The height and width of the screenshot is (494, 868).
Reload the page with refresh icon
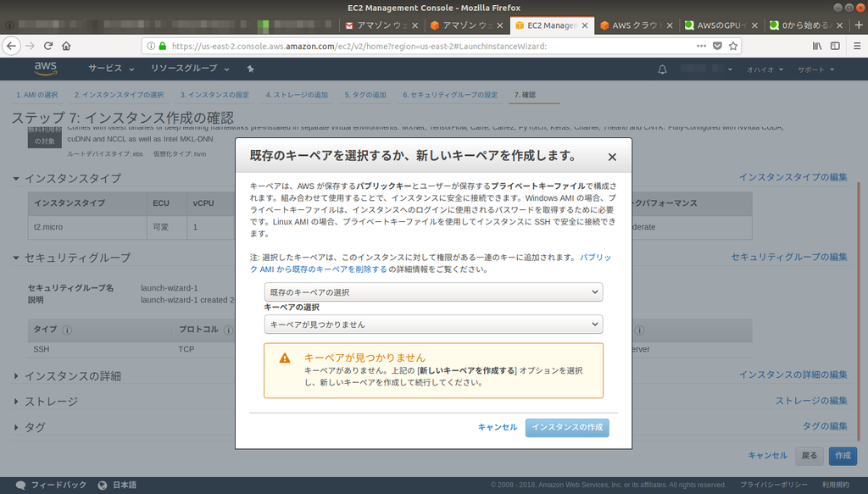coord(48,46)
